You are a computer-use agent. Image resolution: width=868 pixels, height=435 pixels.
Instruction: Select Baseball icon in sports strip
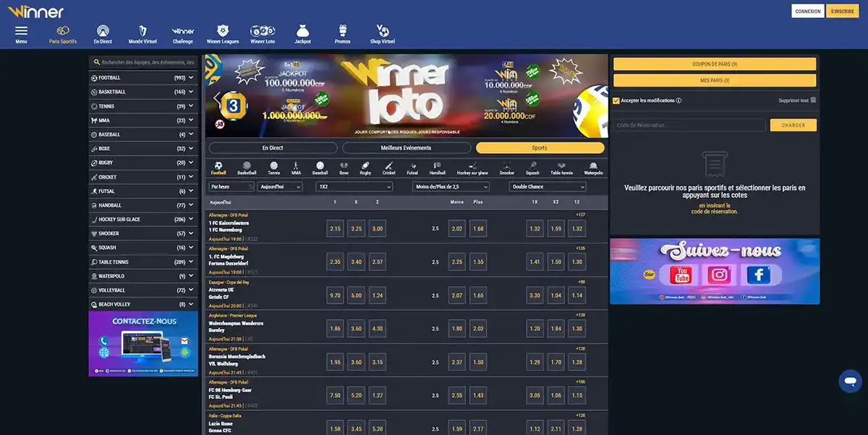tap(320, 168)
